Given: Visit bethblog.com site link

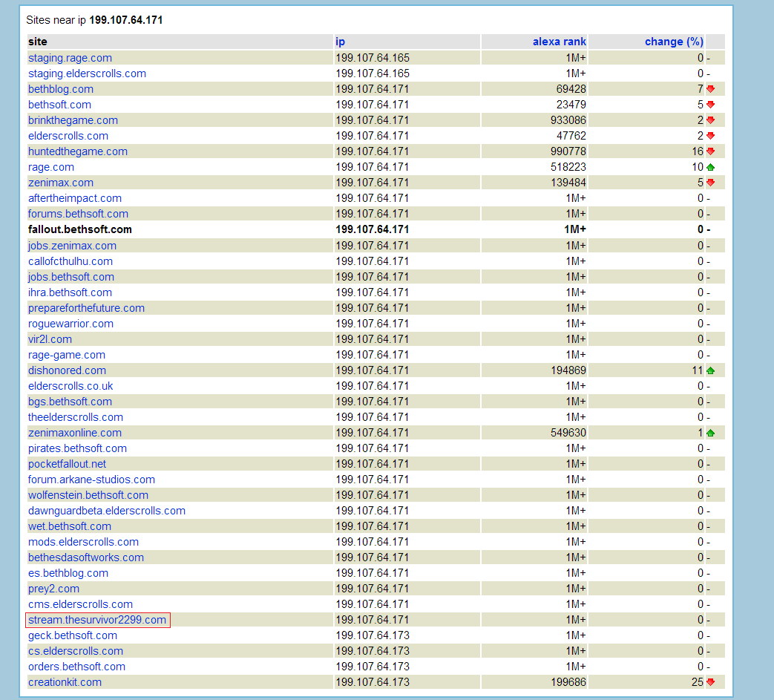Looking at the screenshot, I should 61,89.
